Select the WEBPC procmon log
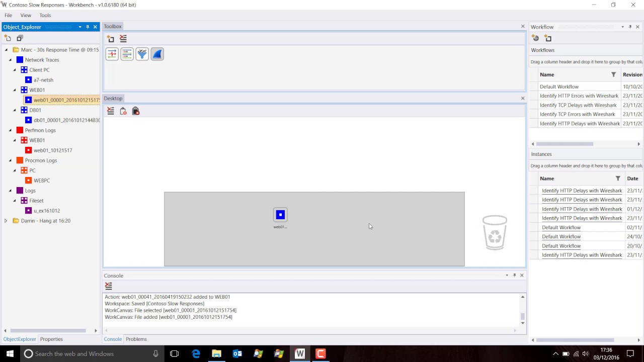The width and height of the screenshot is (644, 362). pyautogui.click(x=42, y=180)
